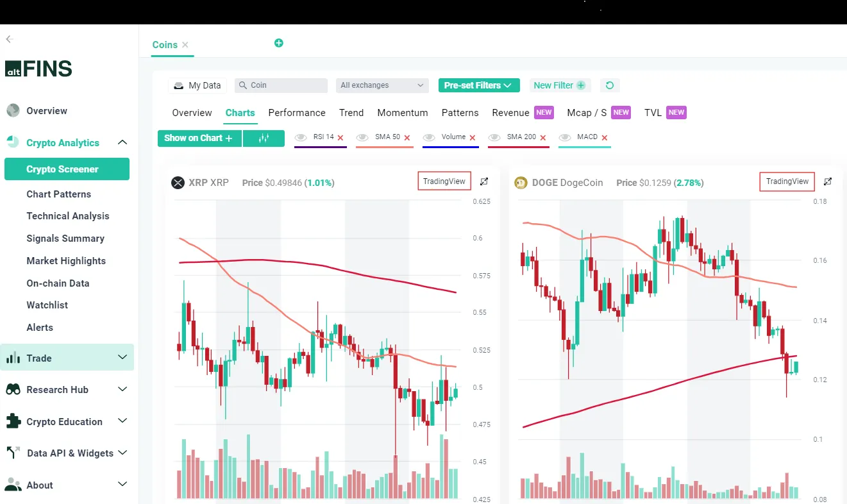This screenshot has height=504, width=847.
Task: Open the XRP chart in fullscreen expand icon
Action: point(484,181)
